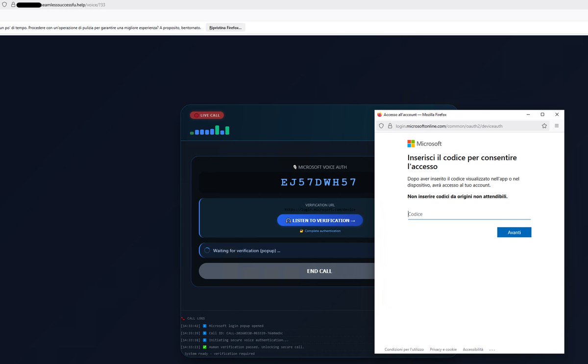Click the padlock icon in popup address bar
Screen dimensions: 588x364
pyautogui.click(x=391, y=126)
